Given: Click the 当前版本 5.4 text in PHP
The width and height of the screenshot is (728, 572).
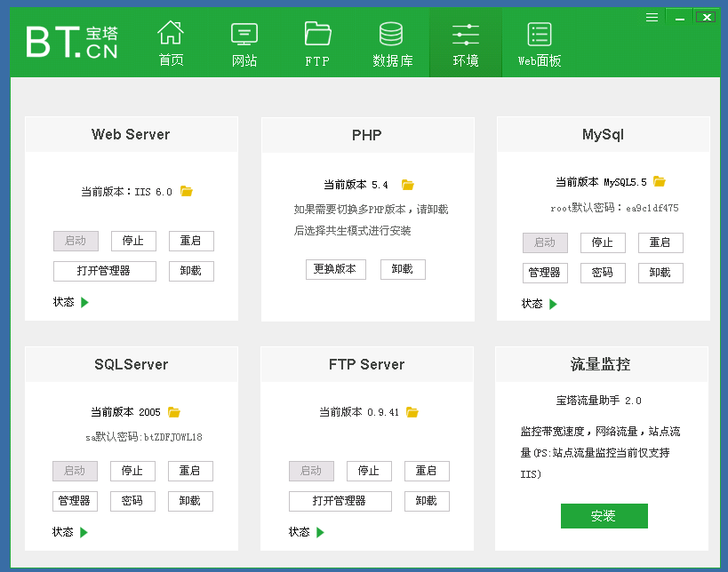Looking at the screenshot, I should click(x=356, y=185).
